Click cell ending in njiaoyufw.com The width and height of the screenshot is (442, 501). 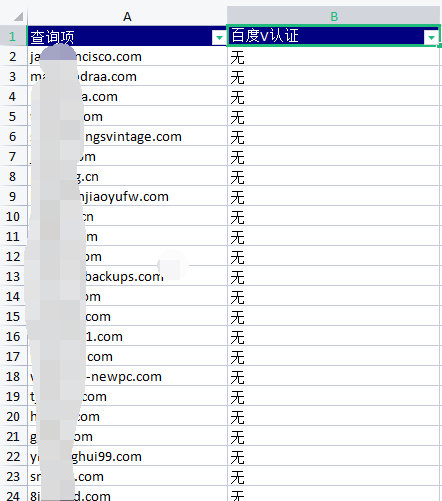(127, 196)
